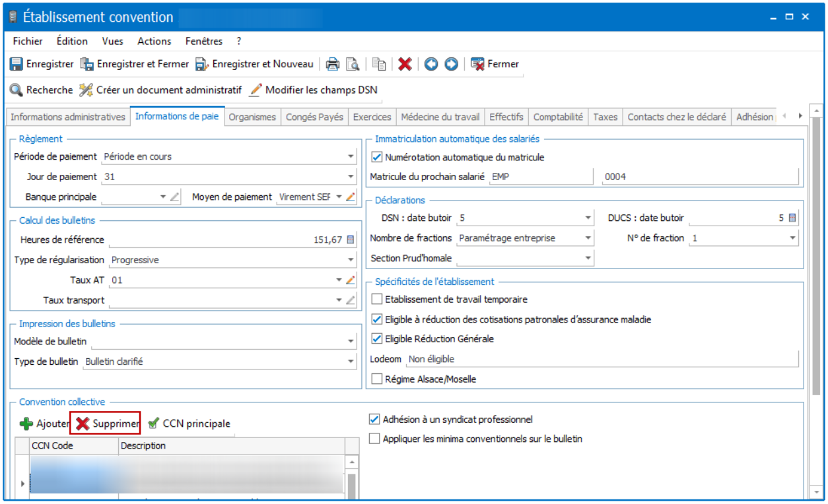
Task: Toggle Eligible à réduction cotisations assurance maladie
Action: coord(377,319)
